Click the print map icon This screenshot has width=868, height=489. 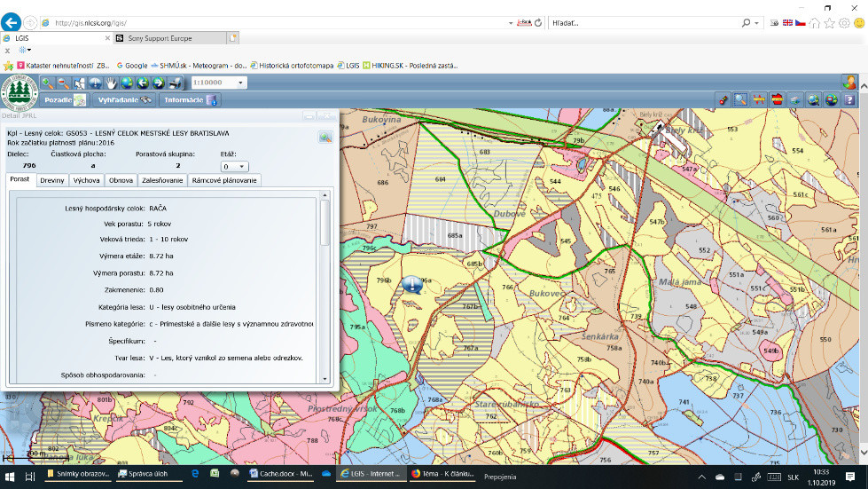176,83
